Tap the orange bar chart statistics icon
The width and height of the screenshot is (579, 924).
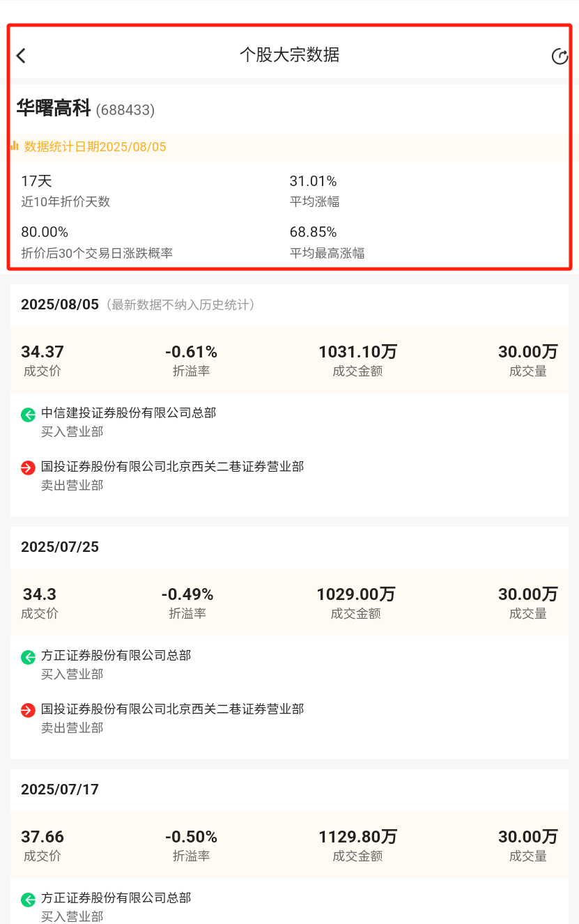point(14,146)
